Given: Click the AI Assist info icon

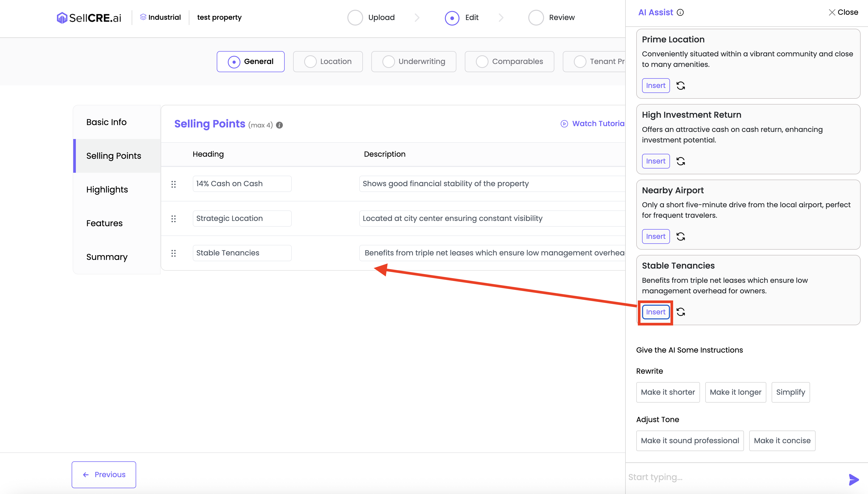Looking at the screenshot, I should coord(680,13).
